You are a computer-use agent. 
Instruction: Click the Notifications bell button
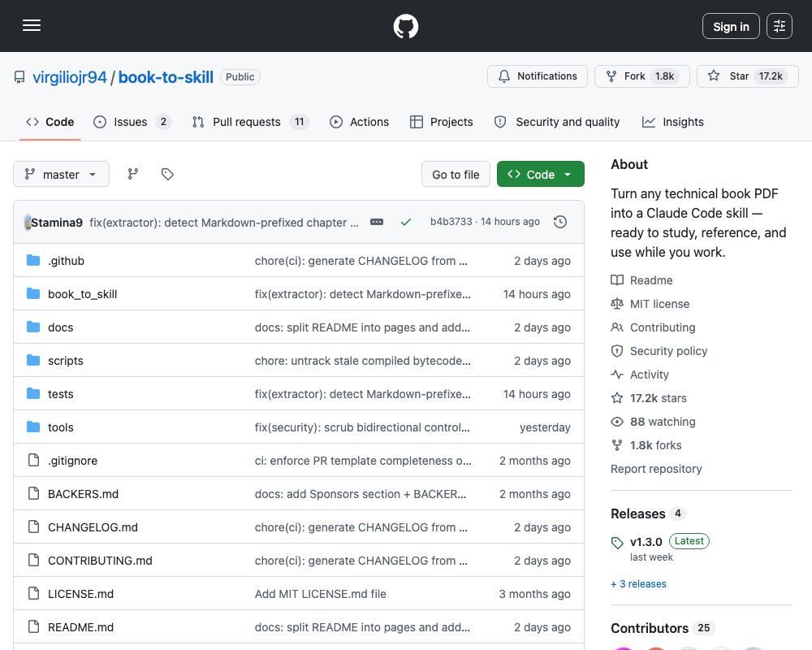coord(537,76)
